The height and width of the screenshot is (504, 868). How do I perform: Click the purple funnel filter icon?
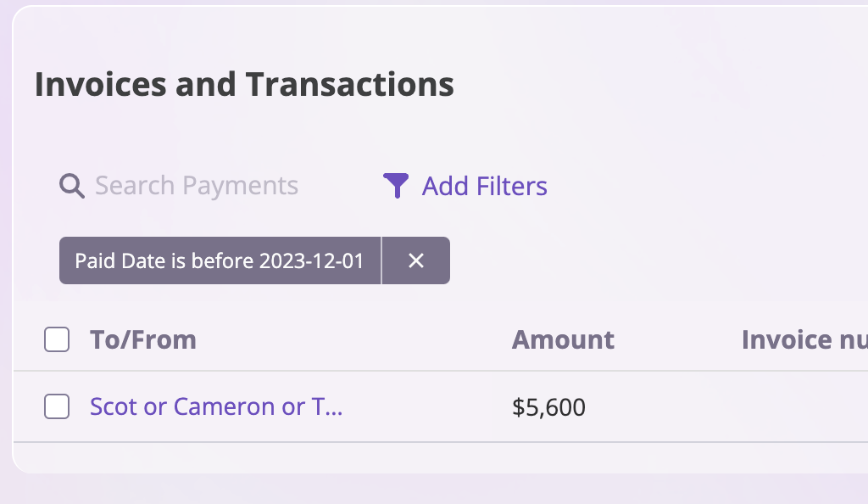point(396,186)
